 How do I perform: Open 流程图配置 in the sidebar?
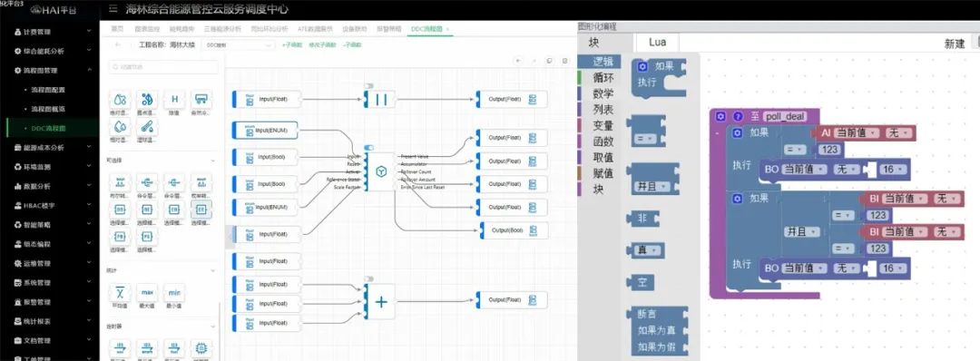pyautogui.click(x=48, y=89)
